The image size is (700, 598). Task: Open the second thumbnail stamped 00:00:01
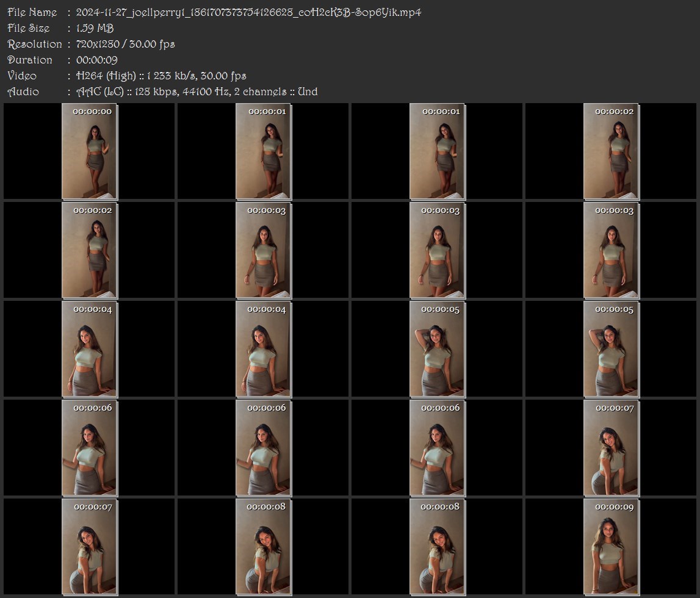click(x=437, y=151)
